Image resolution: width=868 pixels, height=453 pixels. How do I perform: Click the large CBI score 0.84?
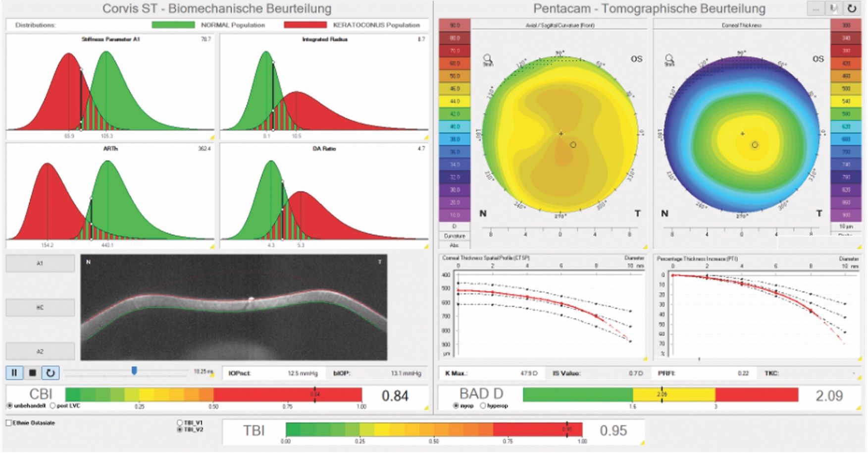[x=395, y=396]
